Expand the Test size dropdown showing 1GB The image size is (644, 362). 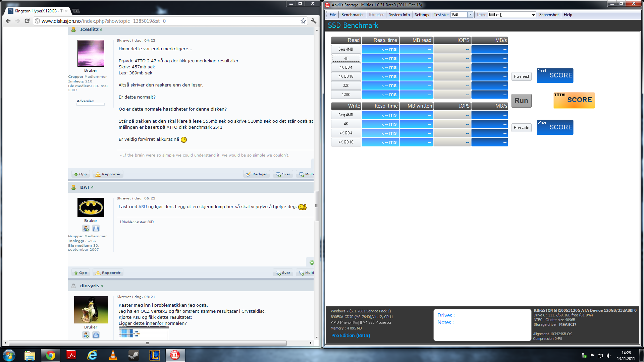tap(470, 14)
